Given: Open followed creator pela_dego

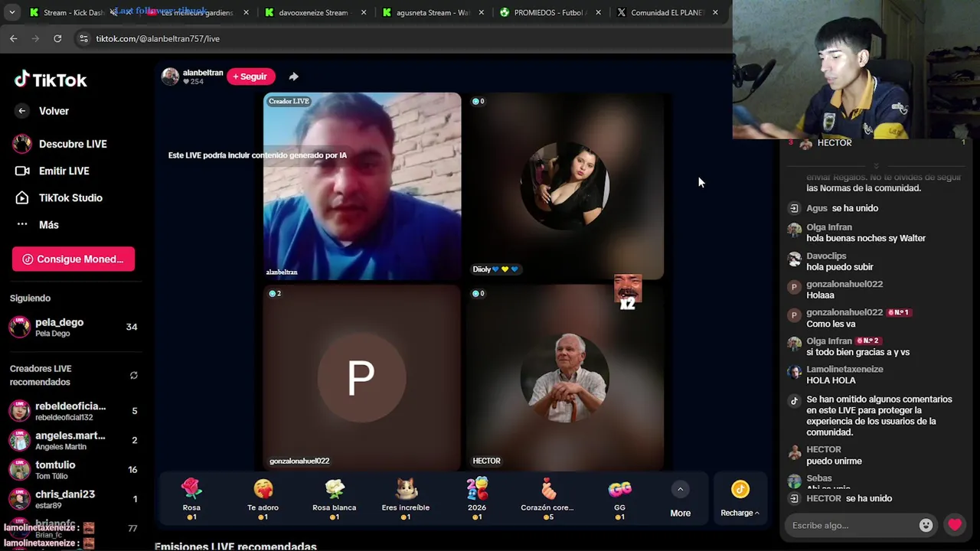Looking at the screenshot, I should click(x=73, y=327).
